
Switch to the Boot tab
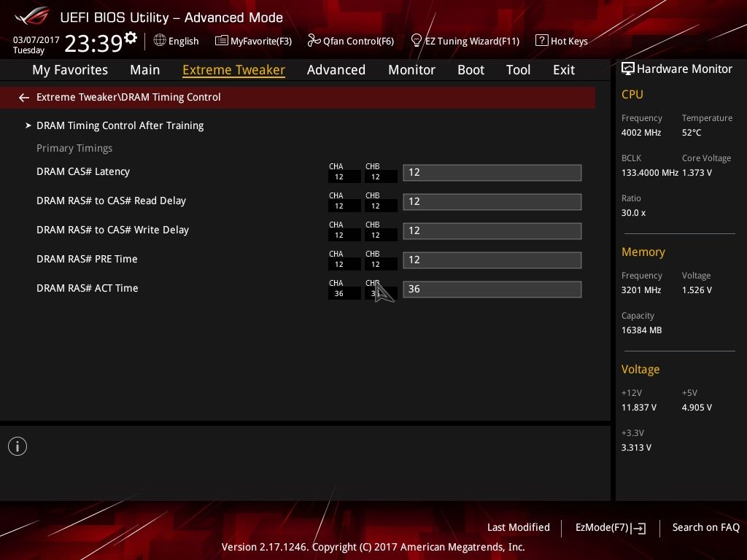pos(471,69)
